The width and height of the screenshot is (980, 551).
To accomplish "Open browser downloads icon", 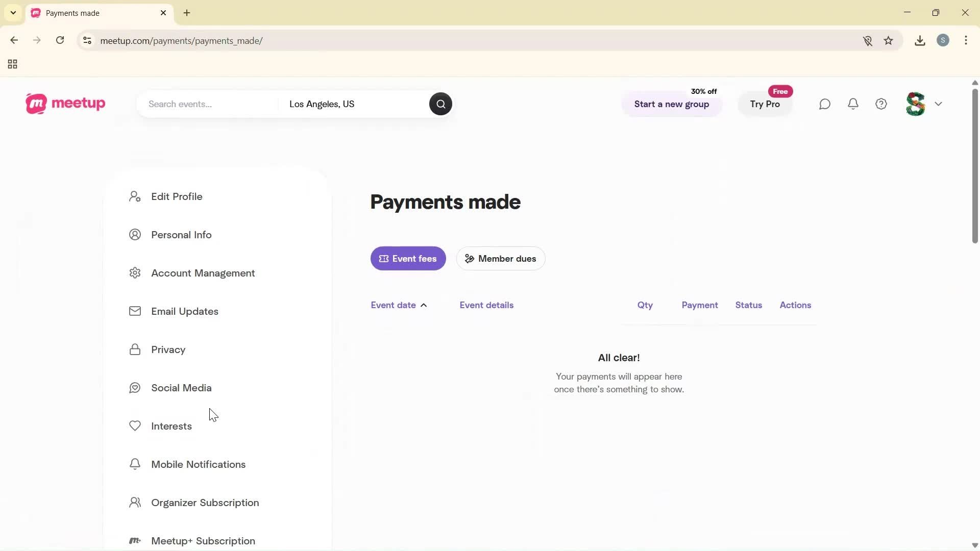I will point(920,41).
